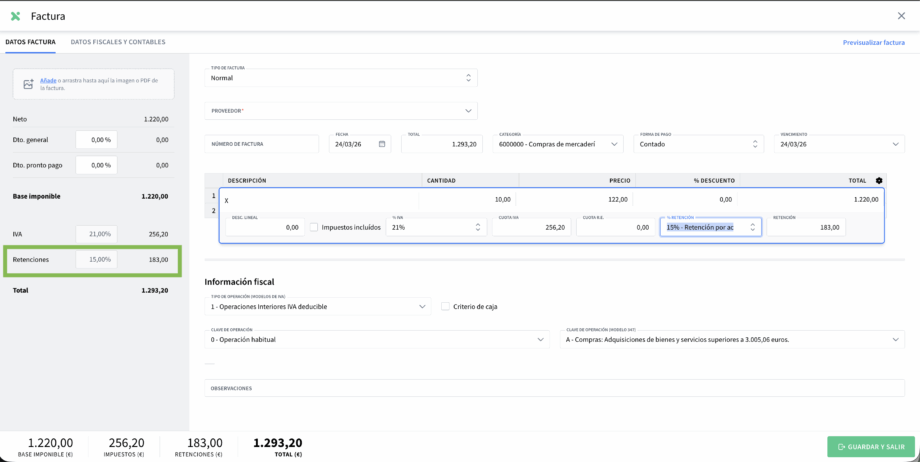Click the Número de factura input field
Viewport: 920px width, 462px height.
click(262, 144)
